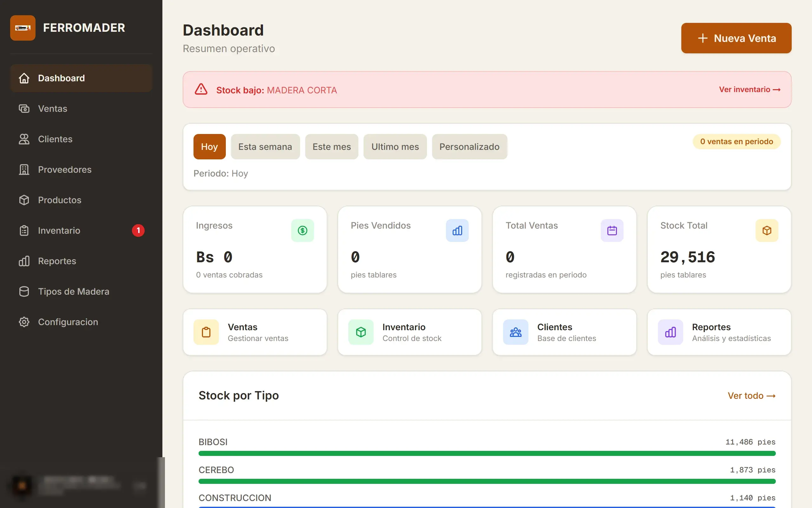The height and width of the screenshot is (508, 812).
Task: Click the BIBOSI stock progress bar
Action: [487, 454]
